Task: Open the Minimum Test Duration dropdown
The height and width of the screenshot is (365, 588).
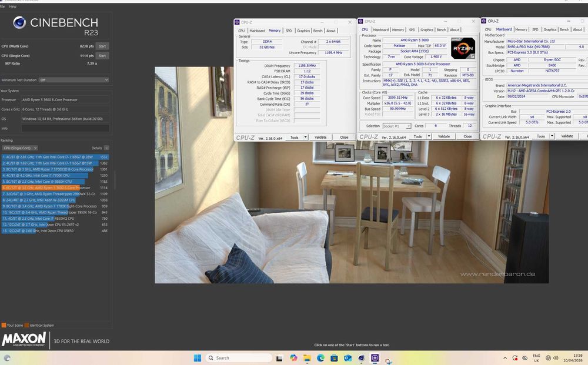Action: (73, 80)
